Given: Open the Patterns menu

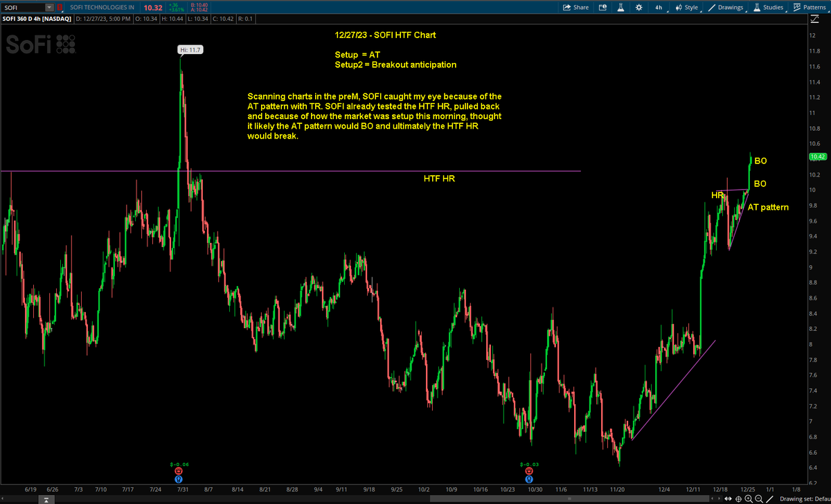Looking at the screenshot, I should click(810, 7).
